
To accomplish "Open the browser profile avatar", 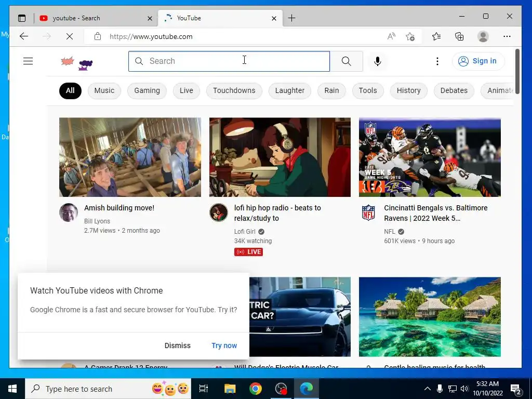I will (x=483, y=36).
